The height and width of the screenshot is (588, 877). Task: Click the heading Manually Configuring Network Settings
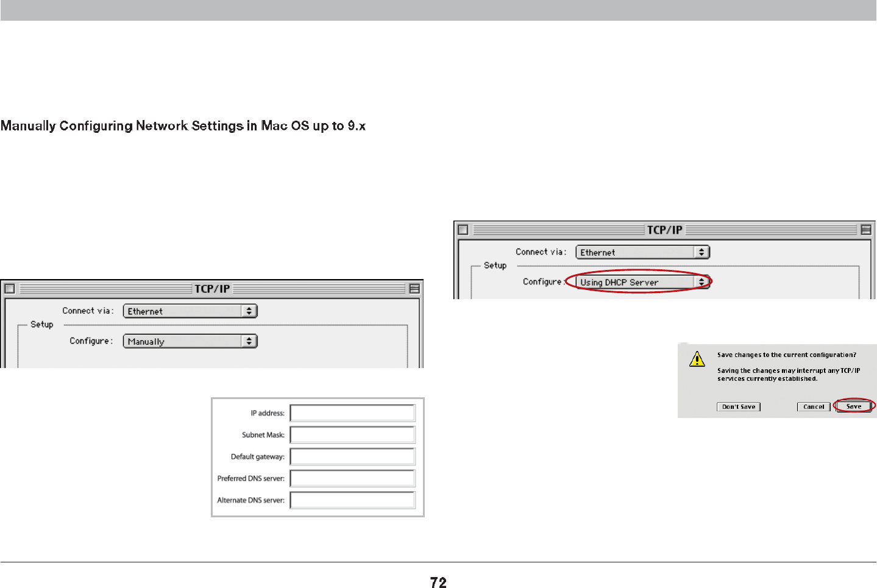[183, 126]
